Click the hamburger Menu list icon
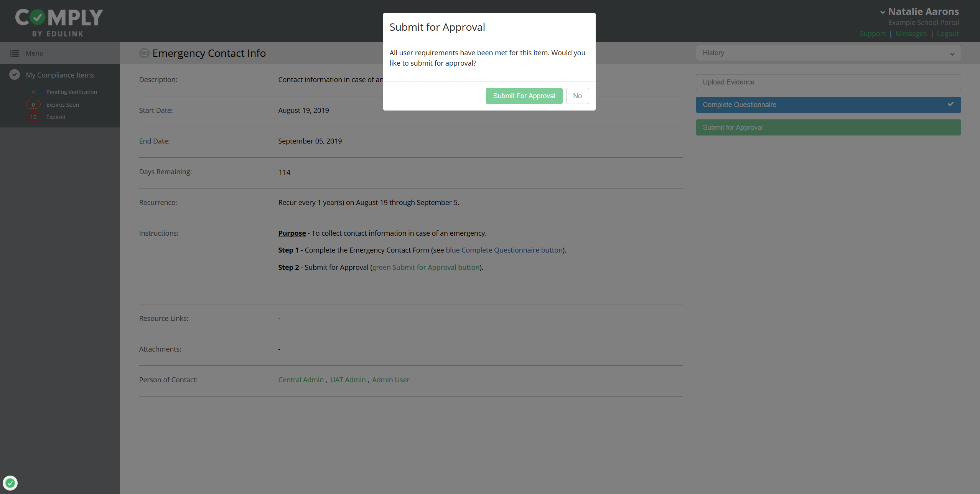Screen dimensions: 980x494 [x=14, y=53]
